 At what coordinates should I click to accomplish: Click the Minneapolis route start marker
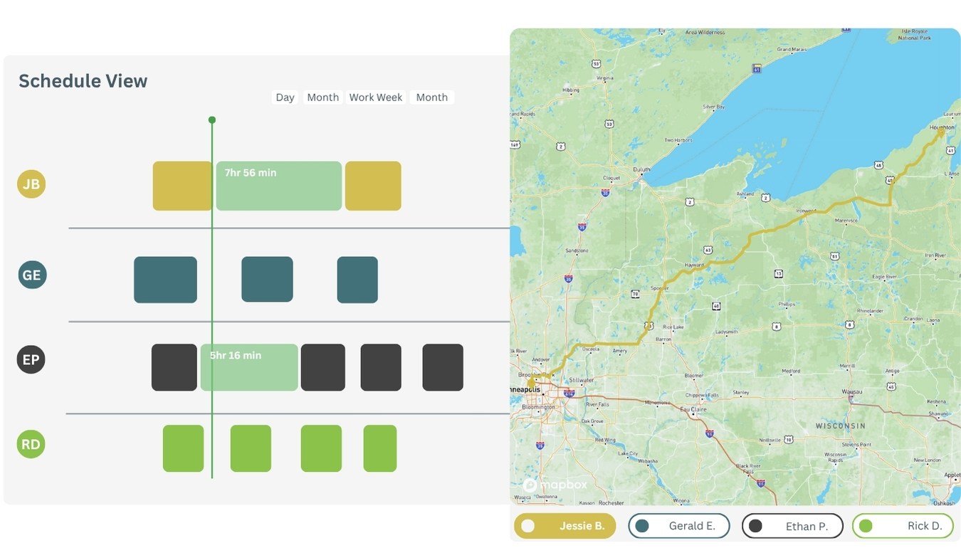(x=531, y=383)
